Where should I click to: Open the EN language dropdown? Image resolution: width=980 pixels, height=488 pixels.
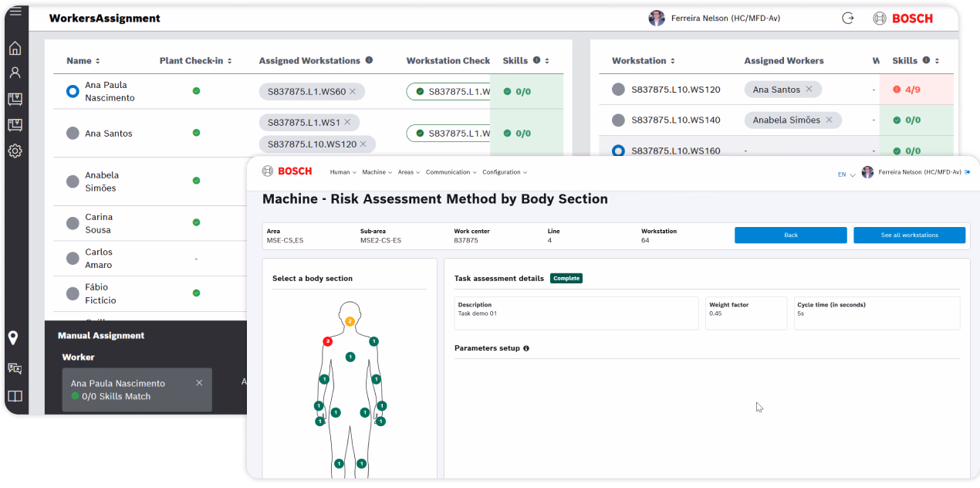847,175
